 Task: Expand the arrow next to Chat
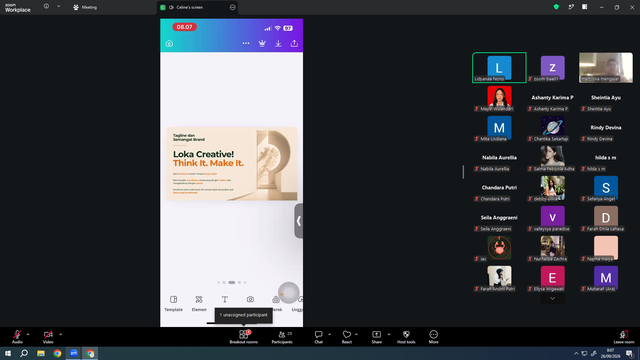point(329,334)
